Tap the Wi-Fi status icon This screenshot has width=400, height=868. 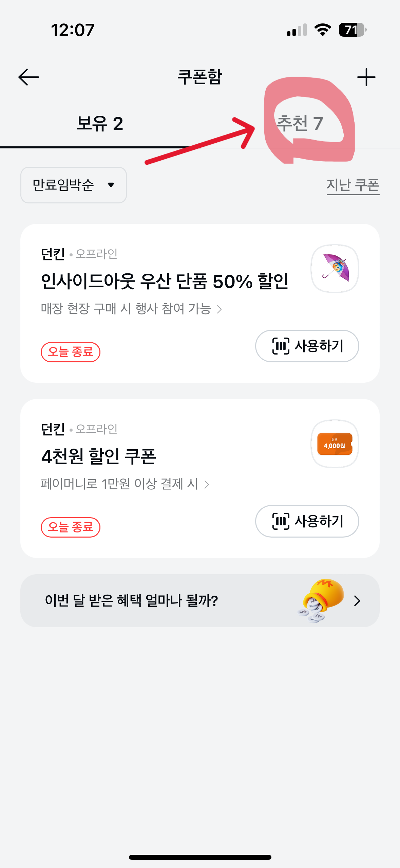(323, 30)
